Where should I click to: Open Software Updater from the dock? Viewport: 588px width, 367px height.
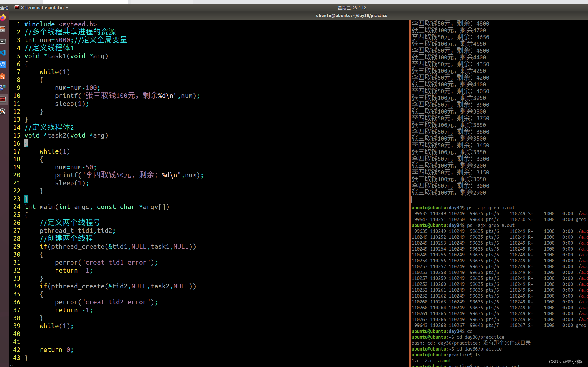(x=3, y=111)
